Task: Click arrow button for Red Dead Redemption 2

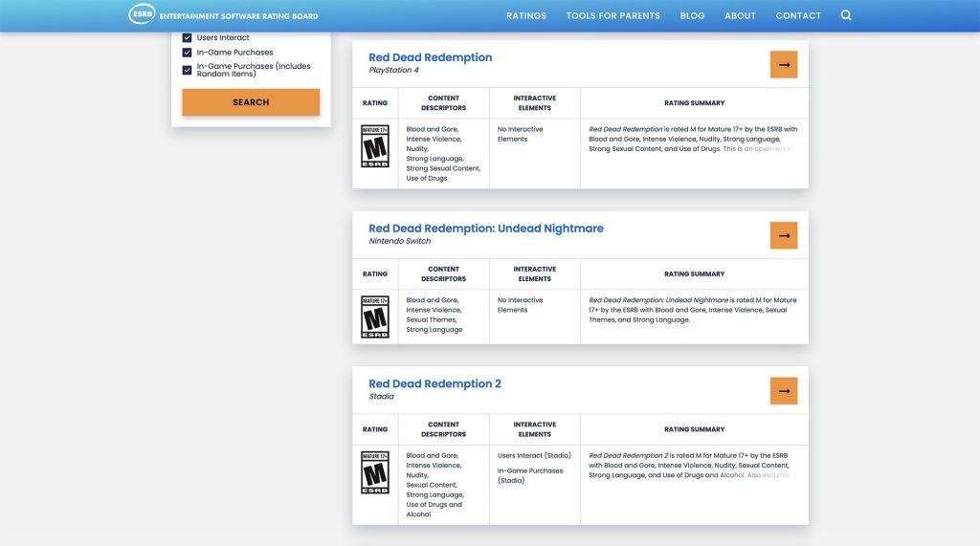Action: coord(783,391)
